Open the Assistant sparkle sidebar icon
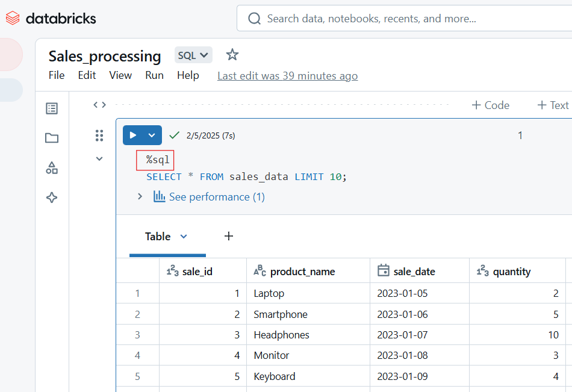This screenshot has width=572, height=392. pyautogui.click(x=52, y=198)
